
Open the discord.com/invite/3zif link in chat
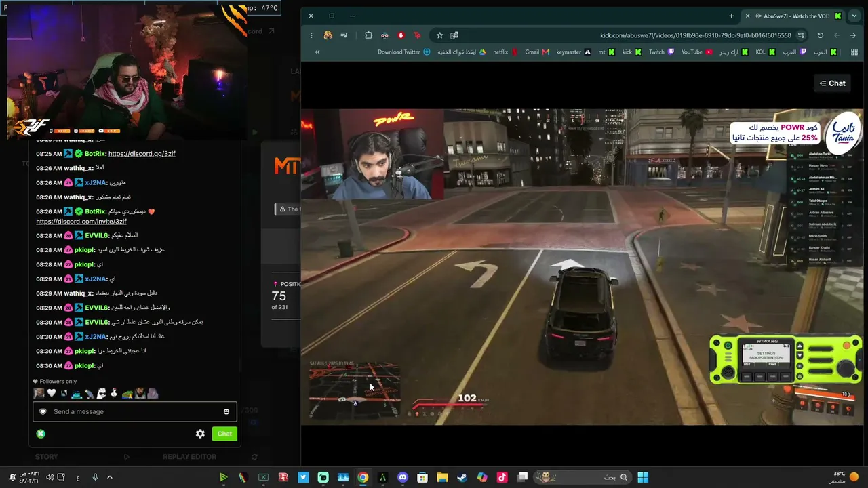coord(81,222)
